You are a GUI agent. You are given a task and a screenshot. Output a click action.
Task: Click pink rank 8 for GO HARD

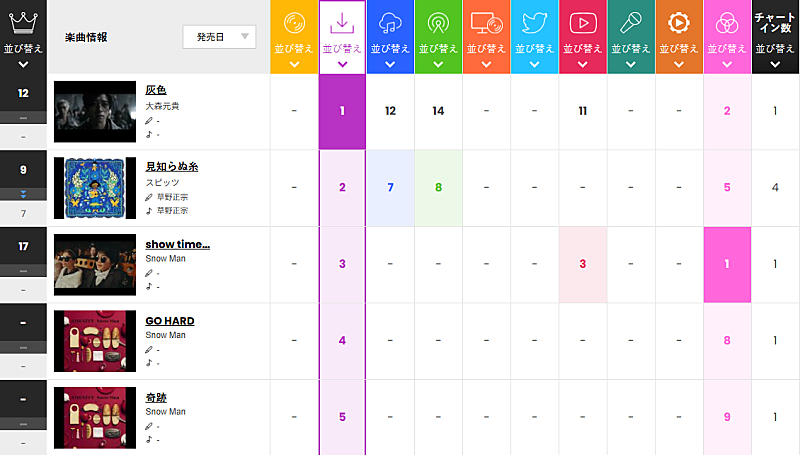727,341
